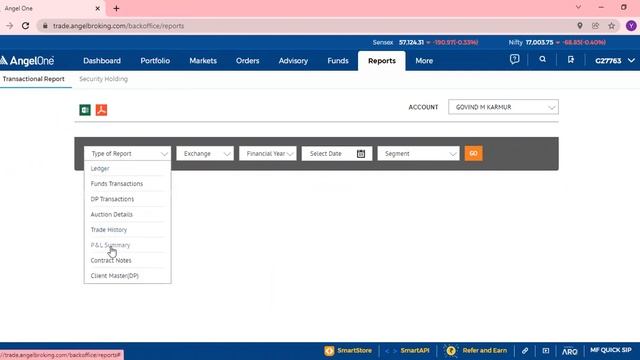This screenshot has width=640, height=360.
Task: Go forward in browser history
Action: (9, 26)
